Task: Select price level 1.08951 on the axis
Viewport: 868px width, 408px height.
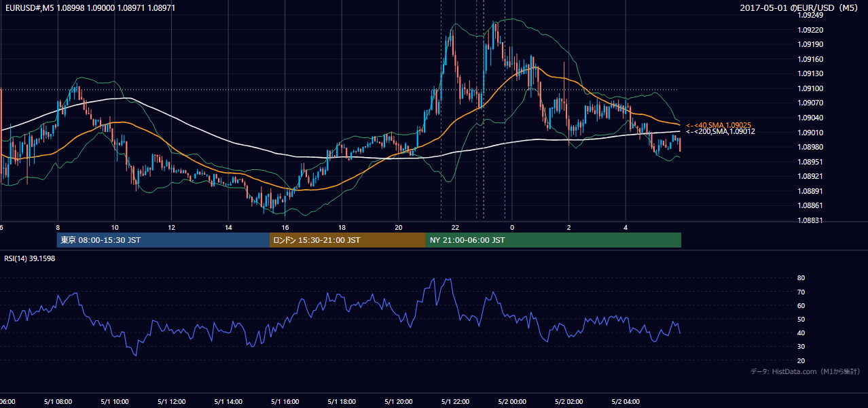Action: (x=811, y=162)
